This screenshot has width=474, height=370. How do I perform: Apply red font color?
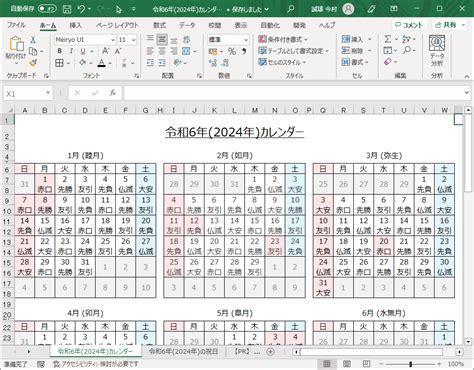pyautogui.click(x=102, y=63)
